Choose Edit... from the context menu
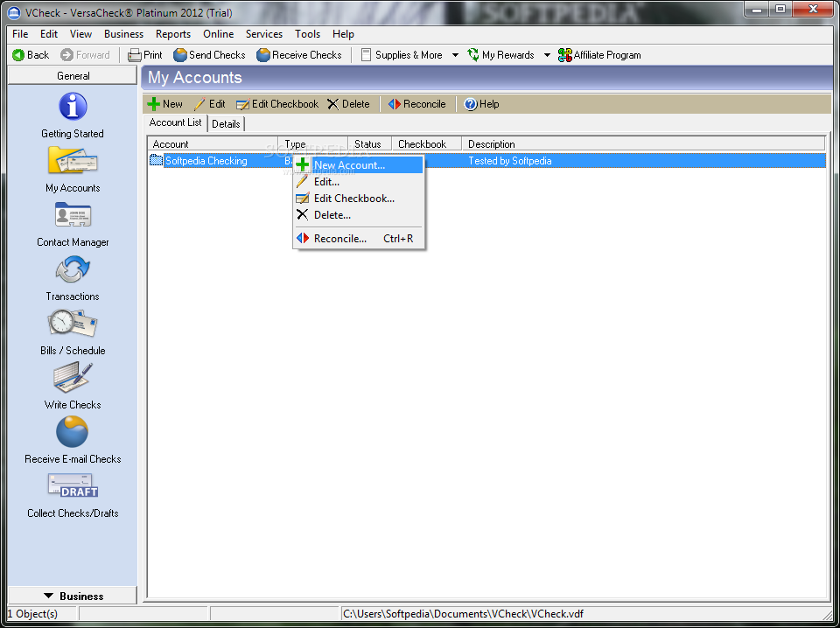Viewport: 840px width, 628px height. [x=359, y=182]
